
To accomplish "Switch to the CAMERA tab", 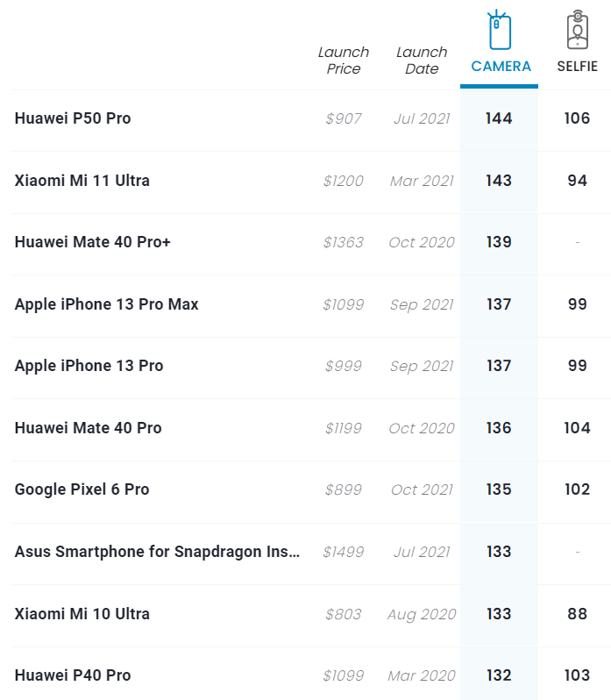I will point(501,66).
